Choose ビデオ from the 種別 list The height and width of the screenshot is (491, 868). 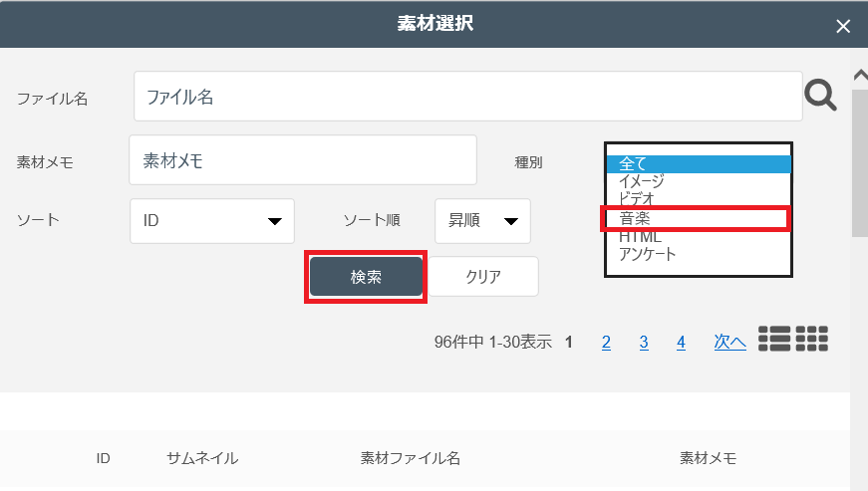tap(698, 200)
